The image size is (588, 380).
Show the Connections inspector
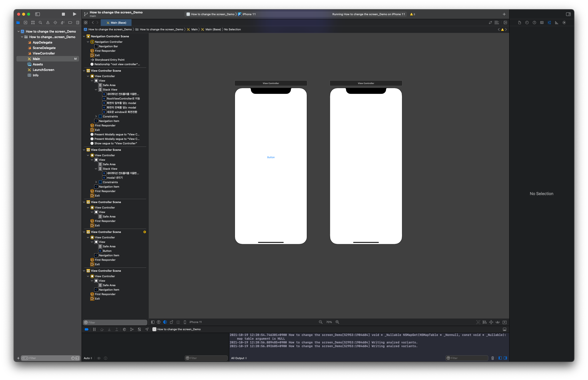click(564, 23)
